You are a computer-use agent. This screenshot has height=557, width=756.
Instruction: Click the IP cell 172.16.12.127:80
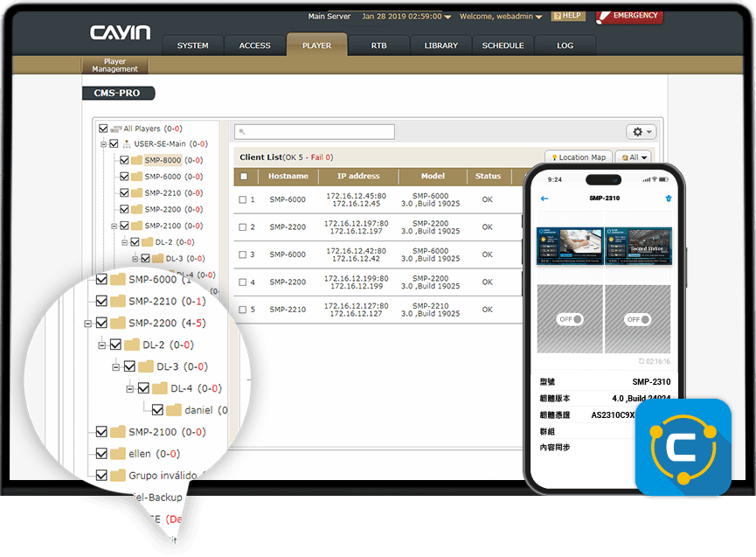click(357, 306)
